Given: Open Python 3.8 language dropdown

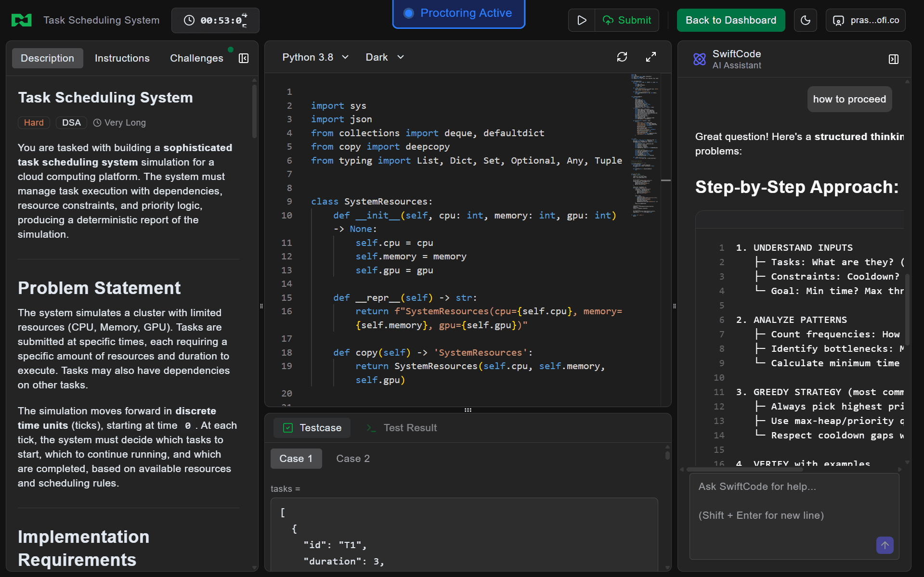Looking at the screenshot, I should coord(315,57).
